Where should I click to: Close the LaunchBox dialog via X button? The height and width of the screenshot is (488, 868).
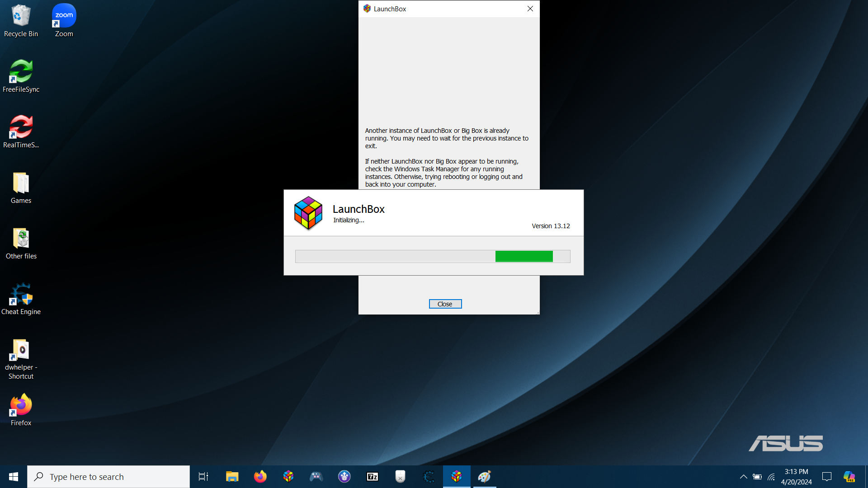[x=530, y=9]
